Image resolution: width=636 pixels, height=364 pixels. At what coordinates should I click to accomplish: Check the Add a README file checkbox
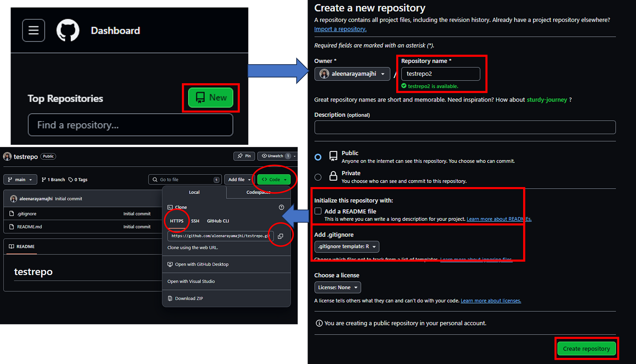click(318, 211)
